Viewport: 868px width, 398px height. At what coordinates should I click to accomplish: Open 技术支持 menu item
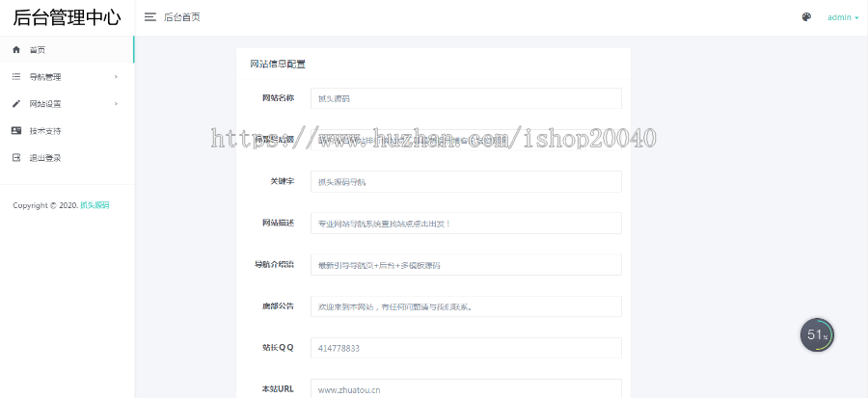(67, 130)
